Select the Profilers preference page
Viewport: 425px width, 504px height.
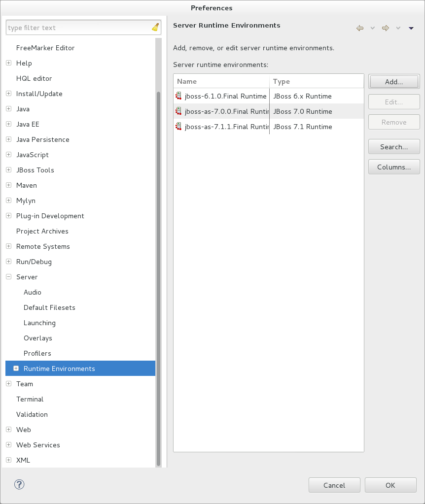click(38, 353)
